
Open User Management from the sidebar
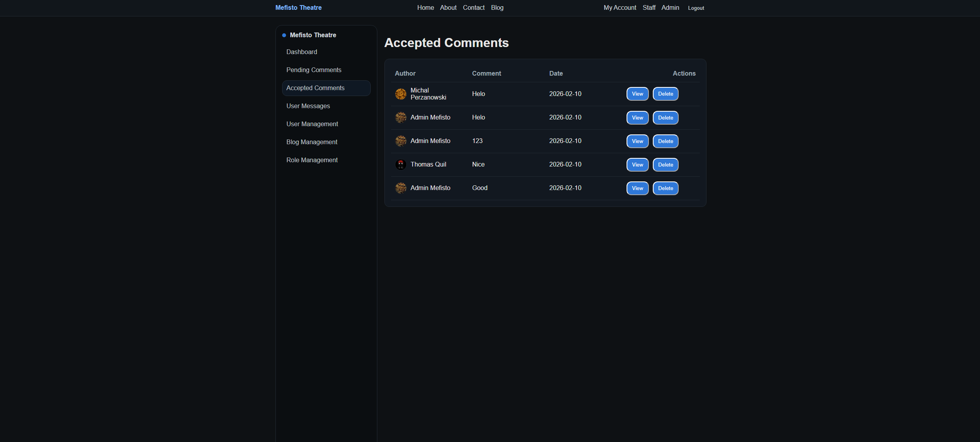pos(312,124)
